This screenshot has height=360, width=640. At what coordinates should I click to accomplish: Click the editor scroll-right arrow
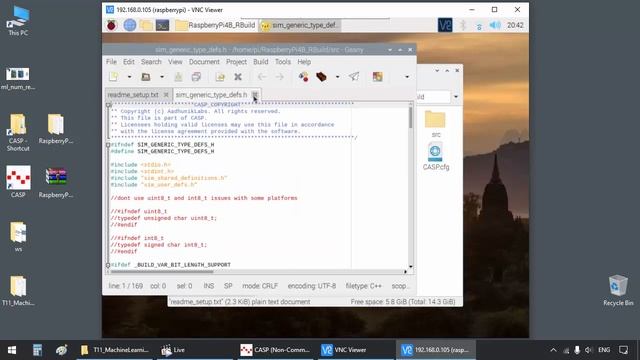(x=405, y=271)
